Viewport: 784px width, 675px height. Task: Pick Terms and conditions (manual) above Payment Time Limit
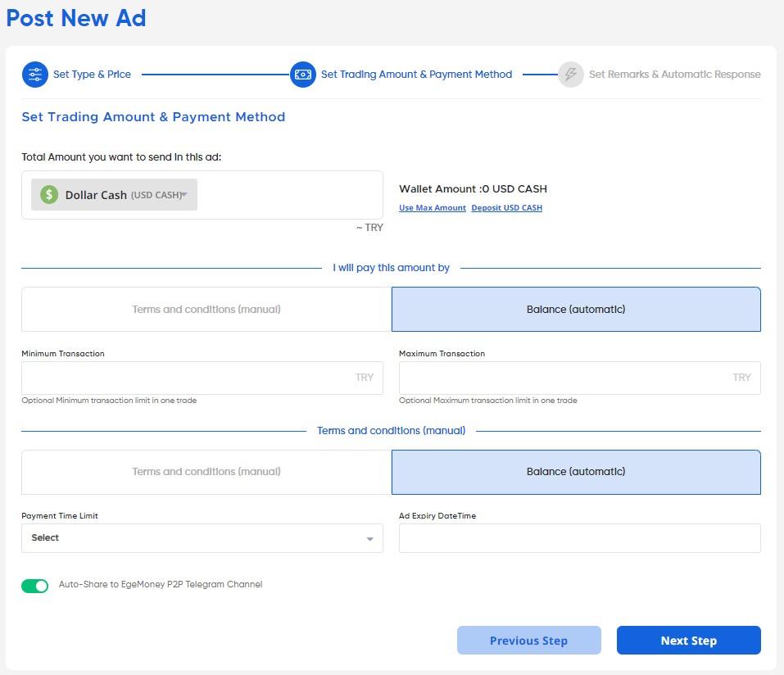(x=206, y=472)
